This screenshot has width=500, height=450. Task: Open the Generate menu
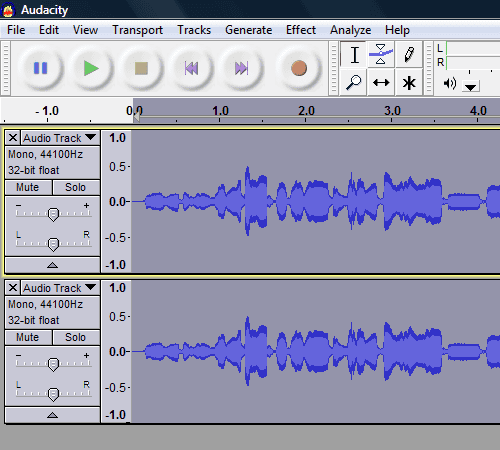pos(249,30)
